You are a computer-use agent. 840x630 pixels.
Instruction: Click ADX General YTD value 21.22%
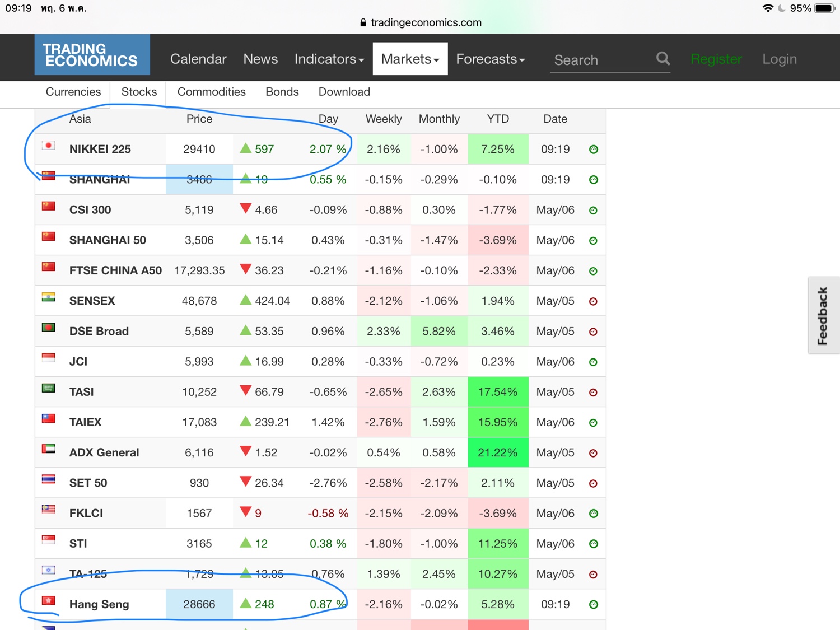498,452
